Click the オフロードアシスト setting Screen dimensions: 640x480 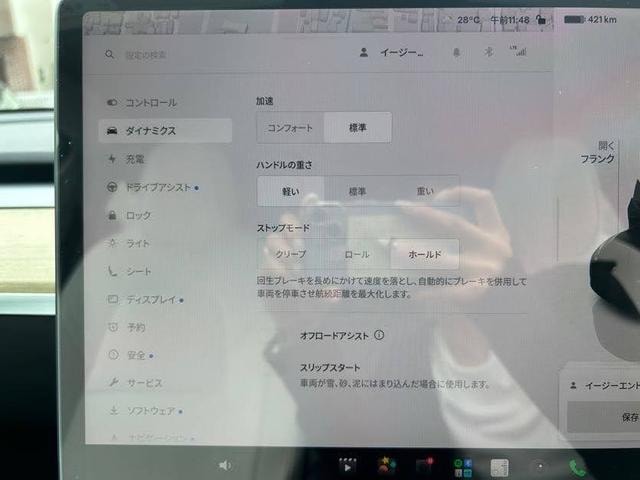point(334,336)
